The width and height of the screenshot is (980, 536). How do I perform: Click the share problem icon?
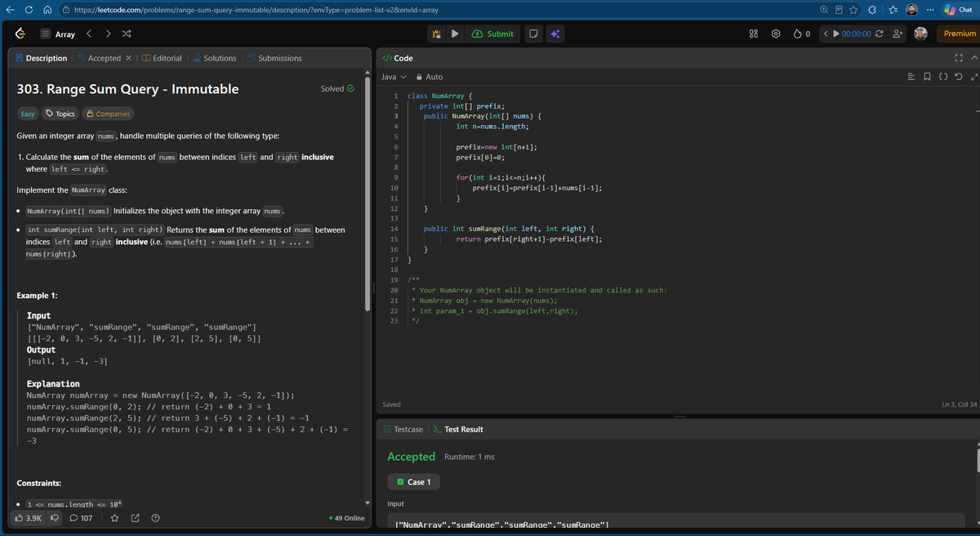pyautogui.click(x=135, y=518)
